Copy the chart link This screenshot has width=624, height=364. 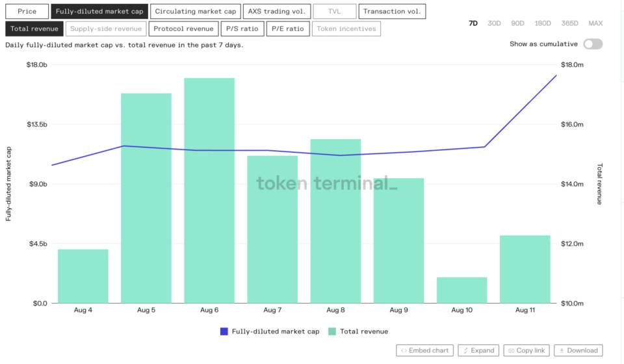tap(526, 350)
